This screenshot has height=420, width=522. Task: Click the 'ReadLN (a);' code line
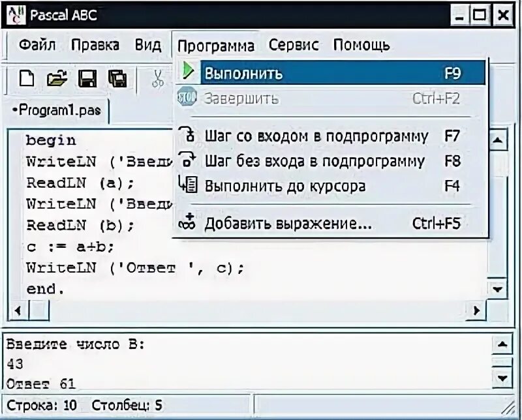pos(80,183)
